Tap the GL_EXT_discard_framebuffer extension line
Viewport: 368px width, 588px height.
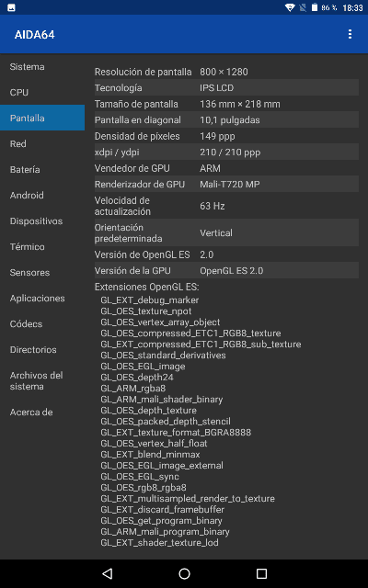coord(163,510)
